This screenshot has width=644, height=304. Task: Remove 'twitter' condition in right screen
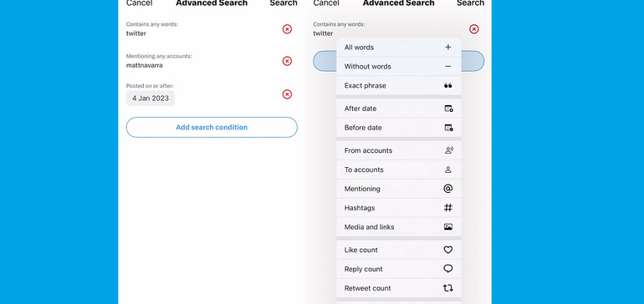(x=474, y=29)
